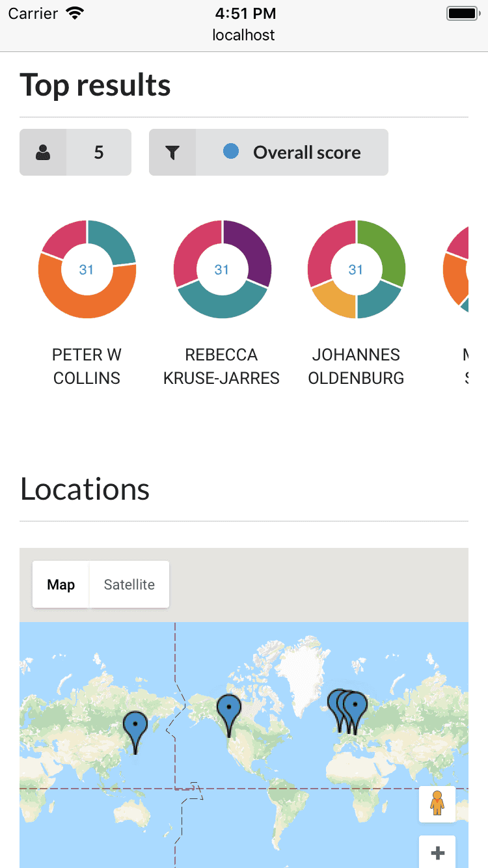Click the Wi-Fi status icon
Screen dimensions: 488x868
76,14
